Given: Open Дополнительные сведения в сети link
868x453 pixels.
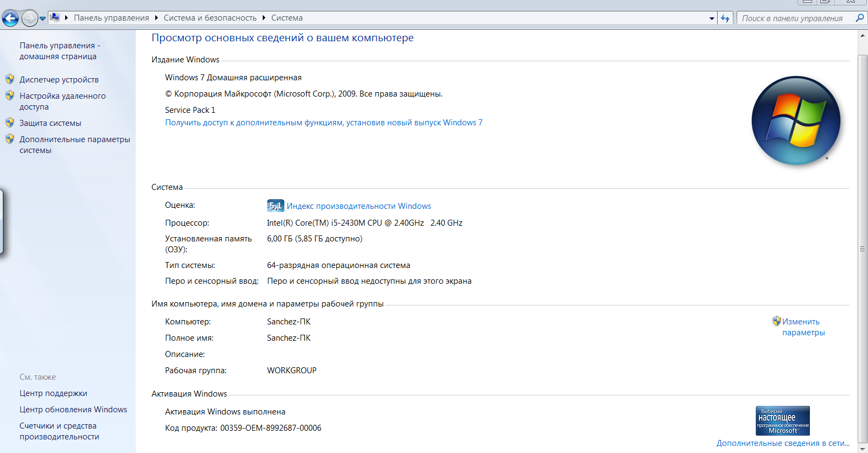Looking at the screenshot, I should (783, 443).
